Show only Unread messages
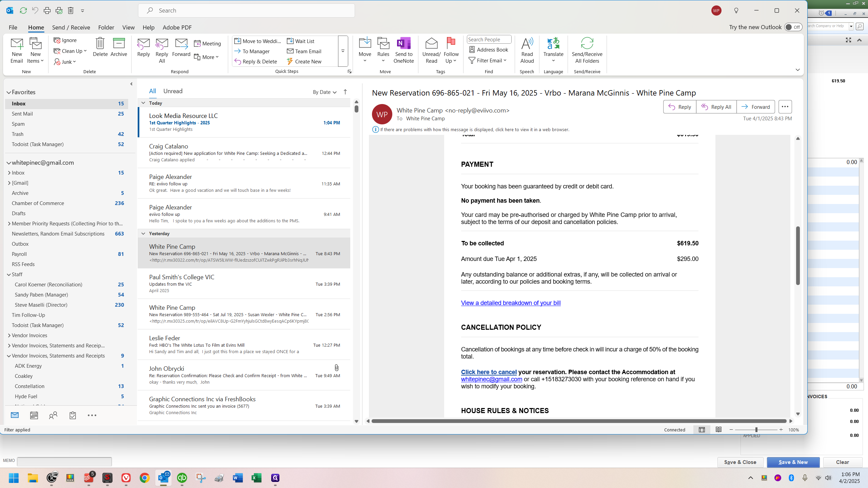 [x=173, y=91]
